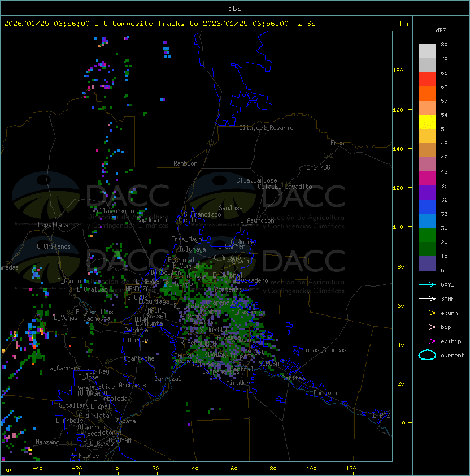Click the 'Zapata' place label

point(125,421)
